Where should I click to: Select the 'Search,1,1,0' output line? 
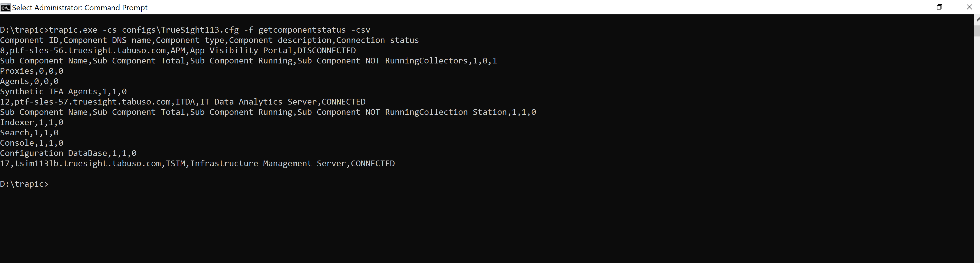[x=29, y=133]
